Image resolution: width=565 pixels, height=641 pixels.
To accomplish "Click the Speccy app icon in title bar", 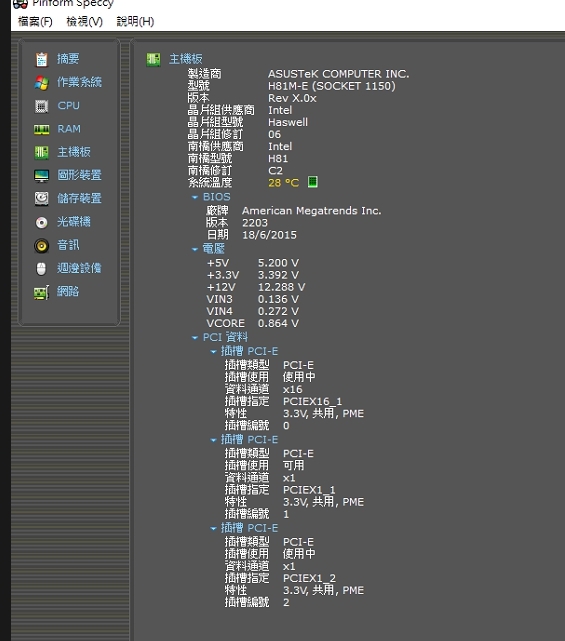I will click(x=20, y=4).
